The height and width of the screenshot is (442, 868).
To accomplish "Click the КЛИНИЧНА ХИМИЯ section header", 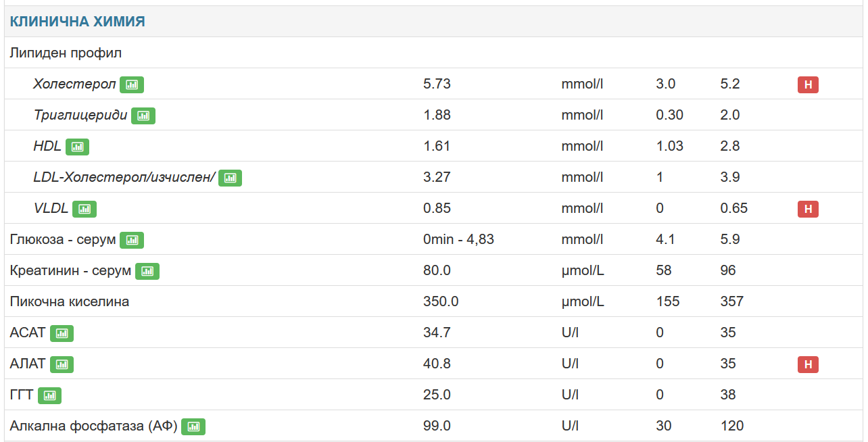I will (x=77, y=22).
